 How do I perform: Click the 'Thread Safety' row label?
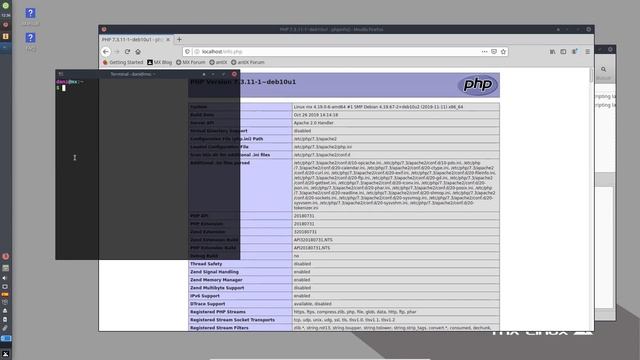point(206,264)
